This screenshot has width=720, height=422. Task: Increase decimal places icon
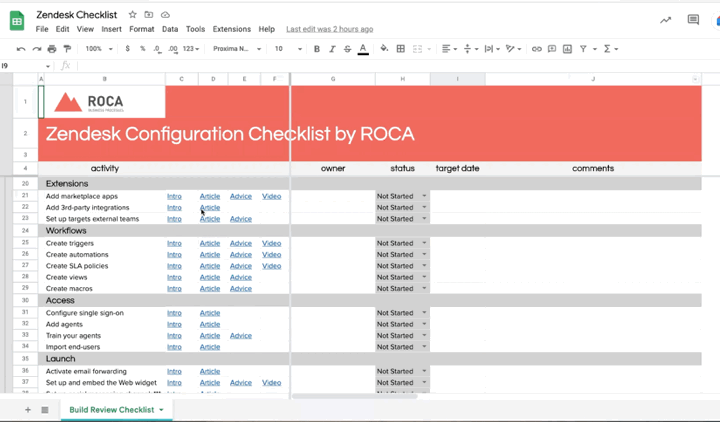point(173,49)
